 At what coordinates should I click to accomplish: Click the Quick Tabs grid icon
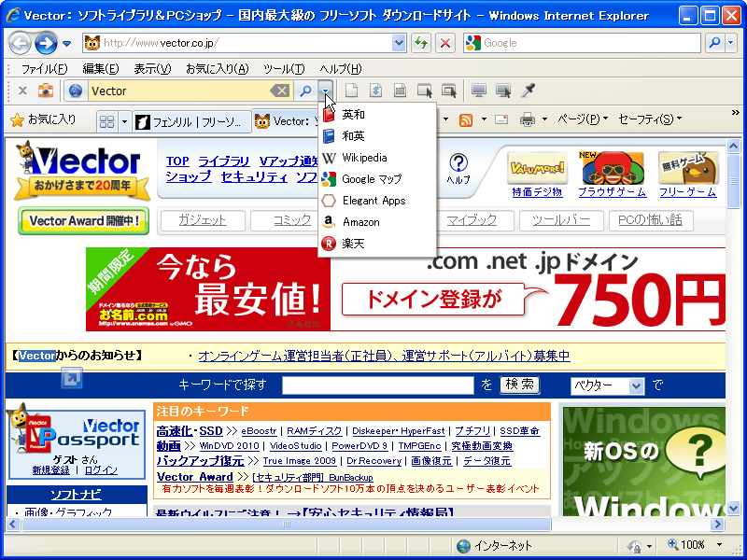(x=106, y=122)
